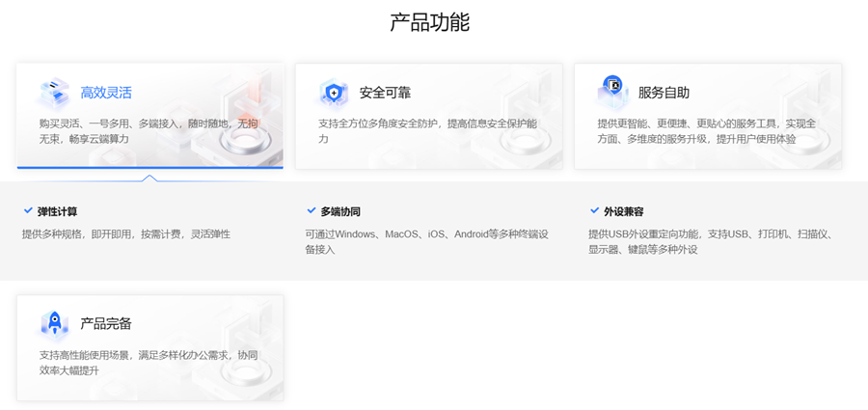This screenshot has width=868, height=410.
Task: Click the checkmark next to 弹性计算
Action: tap(28, 211)
